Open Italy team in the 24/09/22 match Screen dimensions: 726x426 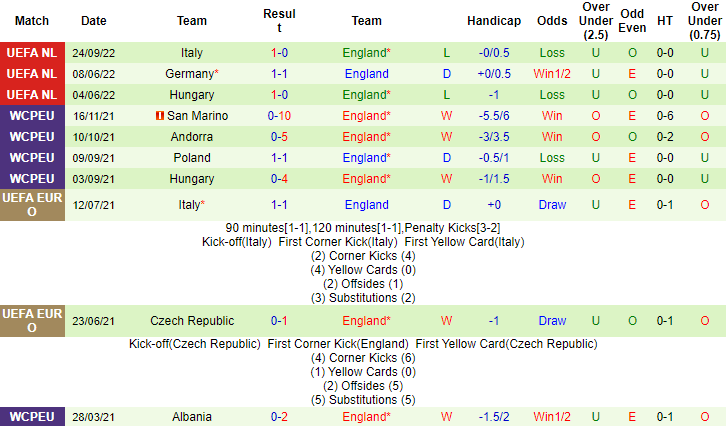coord(193,53)
